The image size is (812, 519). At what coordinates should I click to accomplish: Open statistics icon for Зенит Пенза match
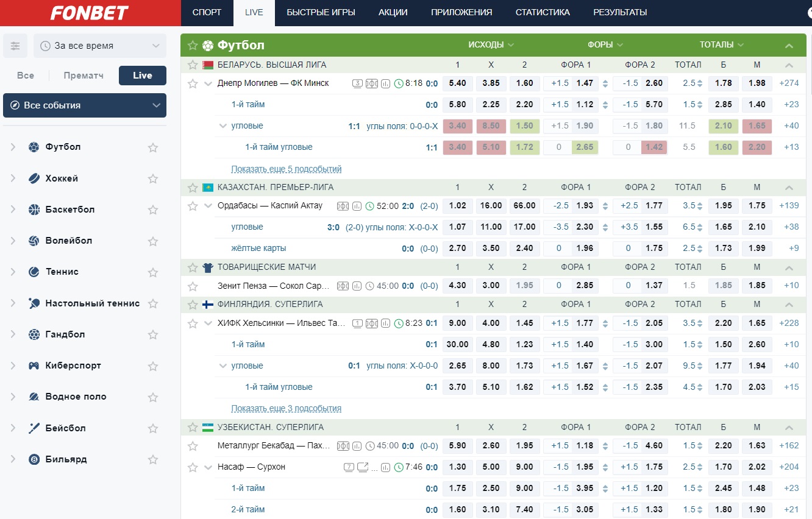pyautogui.click(x=357, y=286)
